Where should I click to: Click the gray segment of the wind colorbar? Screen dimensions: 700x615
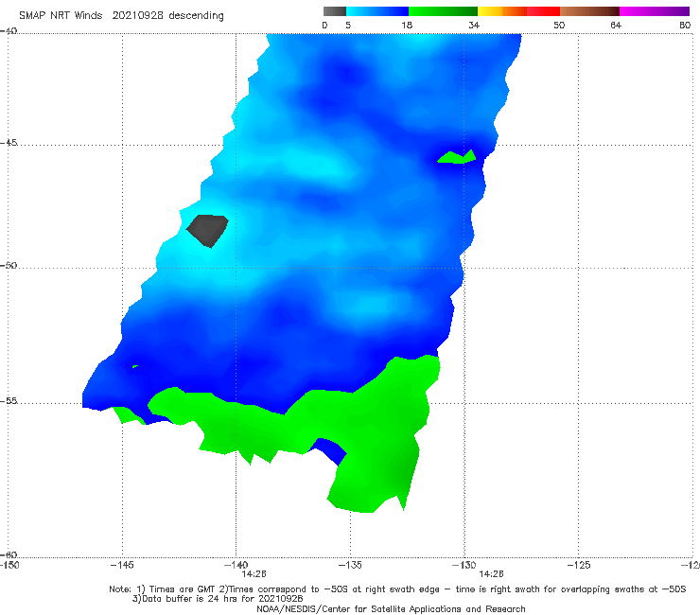pyautogui.click(x=335, y=11)
